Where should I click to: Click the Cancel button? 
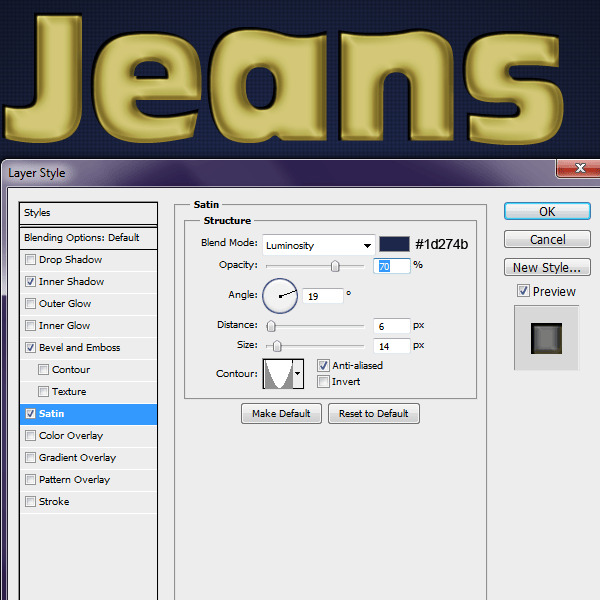click(547, 240)
